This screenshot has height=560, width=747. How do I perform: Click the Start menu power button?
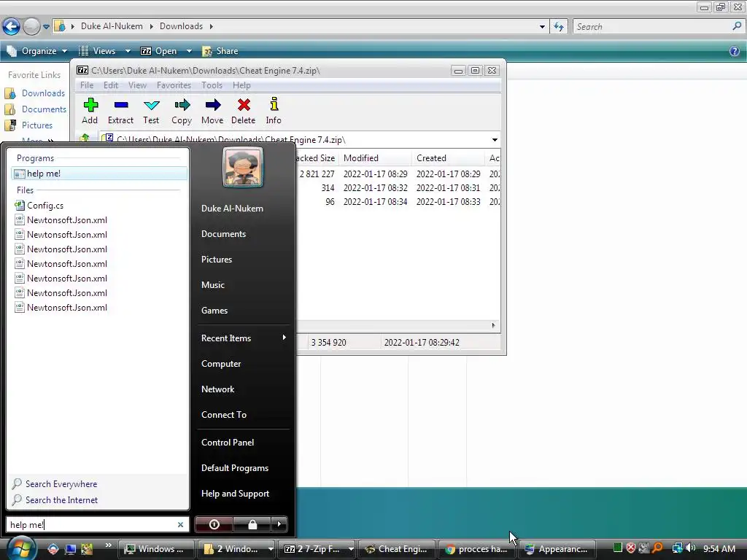214,524
